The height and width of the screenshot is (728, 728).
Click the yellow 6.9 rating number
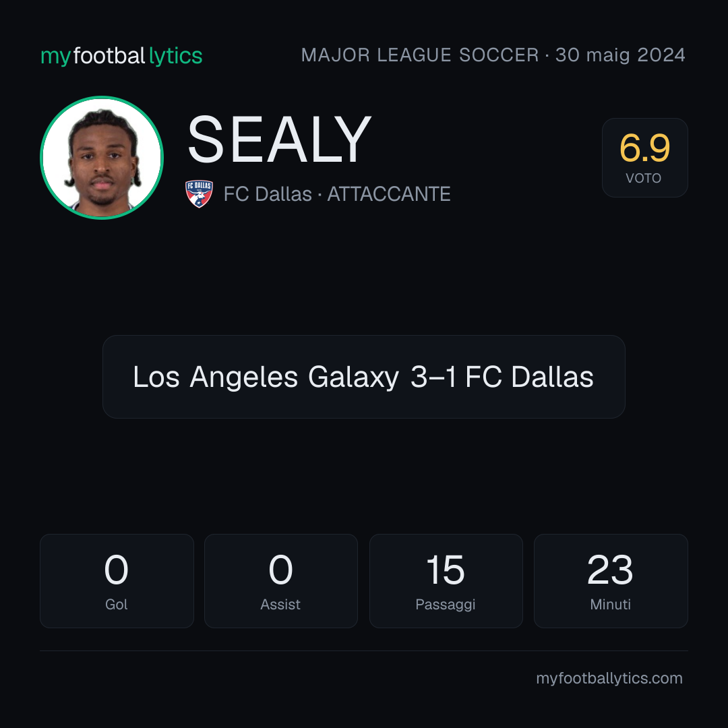(x=644, y=148)
